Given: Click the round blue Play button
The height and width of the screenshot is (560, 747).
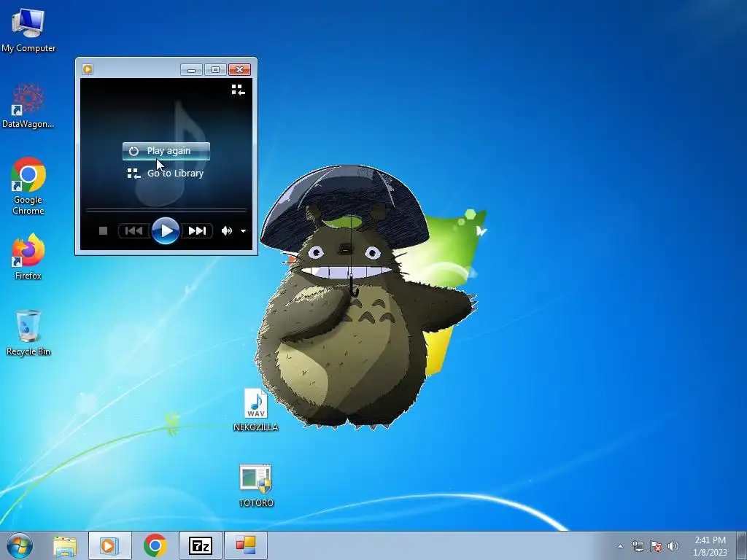Looking at the screenshot, I should [166, 231].
